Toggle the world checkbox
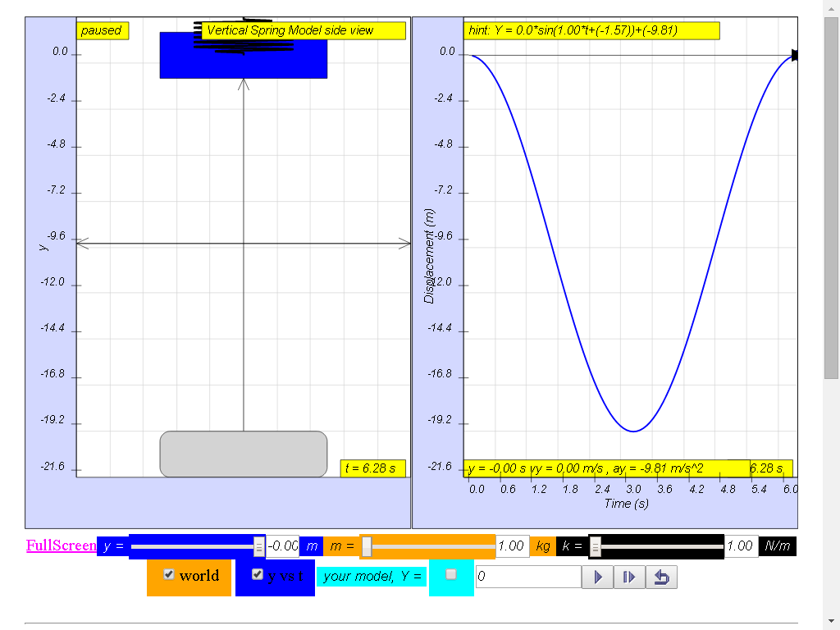840x630 pixels. 169,574
